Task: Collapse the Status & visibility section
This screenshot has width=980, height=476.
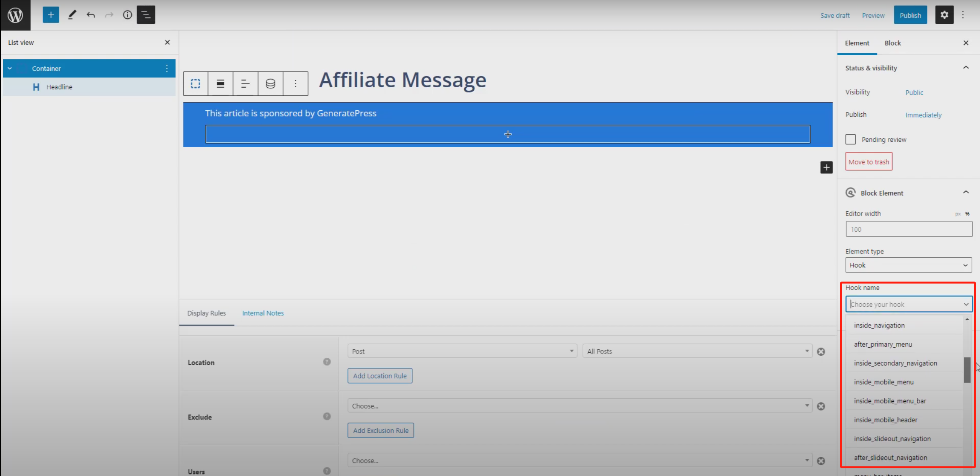Action: click(966, 67)
